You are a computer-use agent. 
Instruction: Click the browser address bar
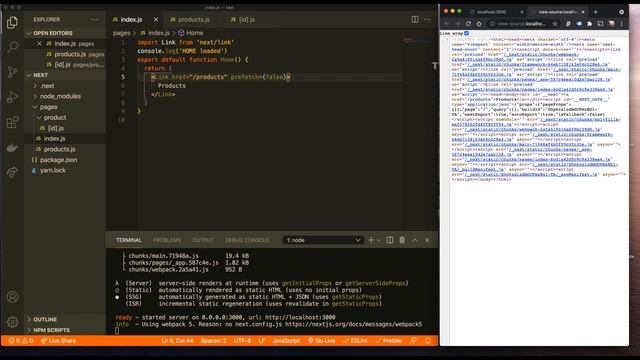[x=521, y=24]
